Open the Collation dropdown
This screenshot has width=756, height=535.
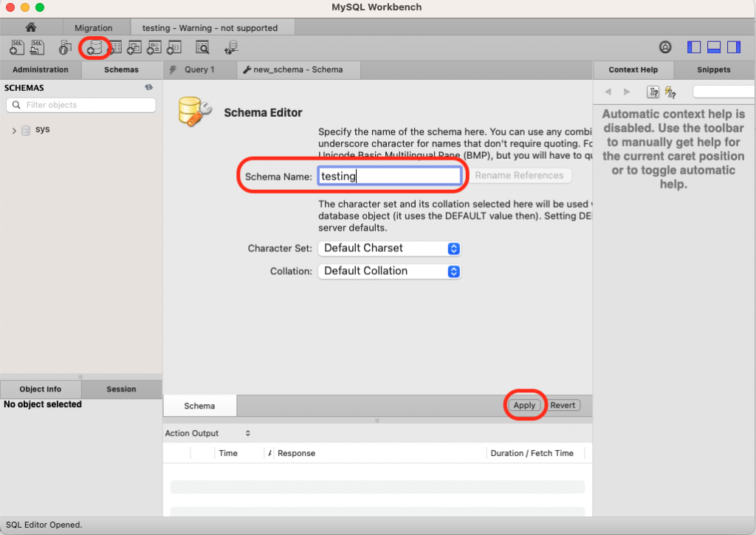coord(390,271)
